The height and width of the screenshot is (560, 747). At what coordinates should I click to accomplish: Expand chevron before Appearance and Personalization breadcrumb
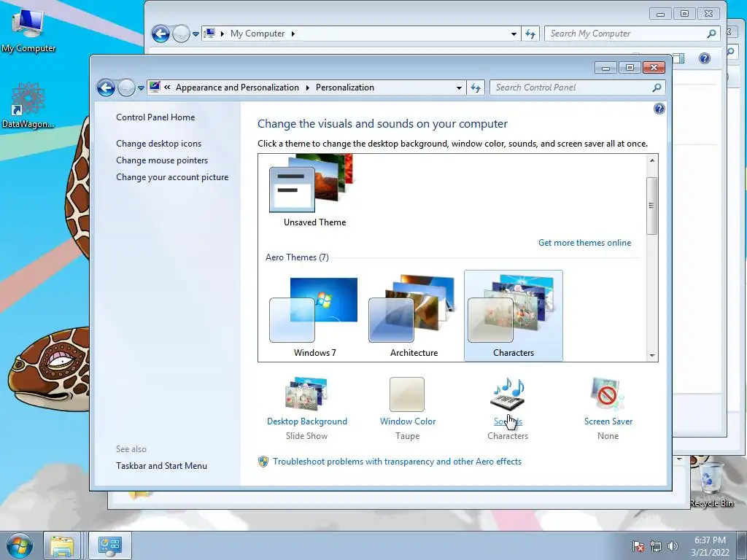(x=167, y=87)
